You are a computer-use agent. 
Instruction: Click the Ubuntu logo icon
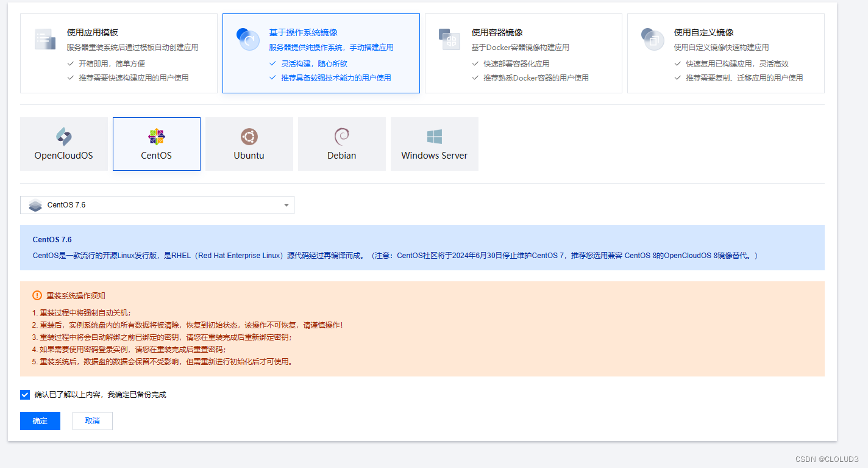coord(249,137)
